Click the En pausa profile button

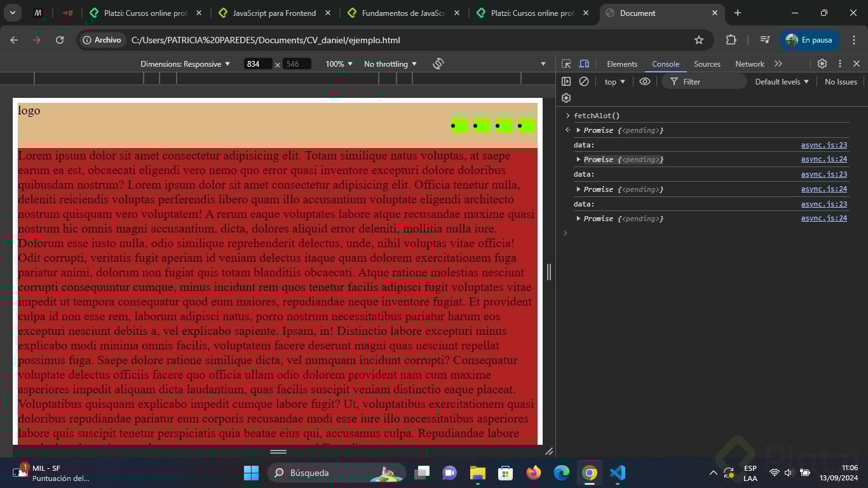809,40
